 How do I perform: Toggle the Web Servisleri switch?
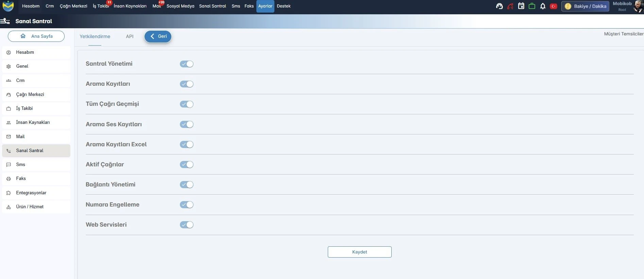[x=186, y=225]
